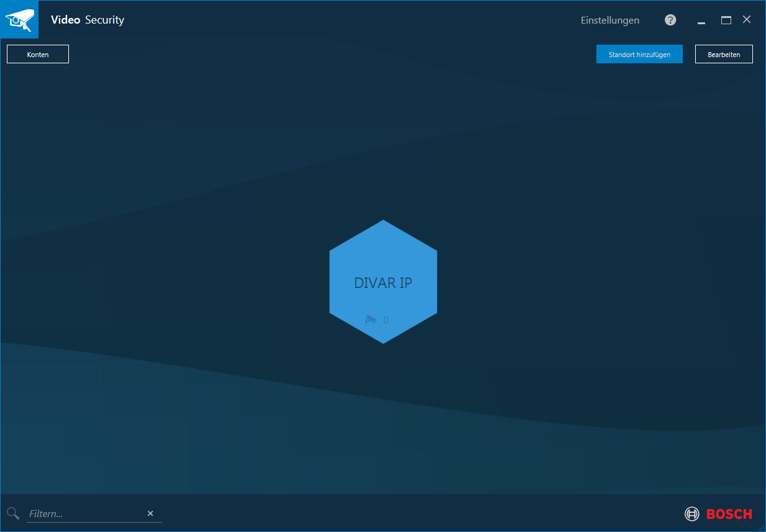
Task: Click the Video Security title text
Action: coord(87,19)
